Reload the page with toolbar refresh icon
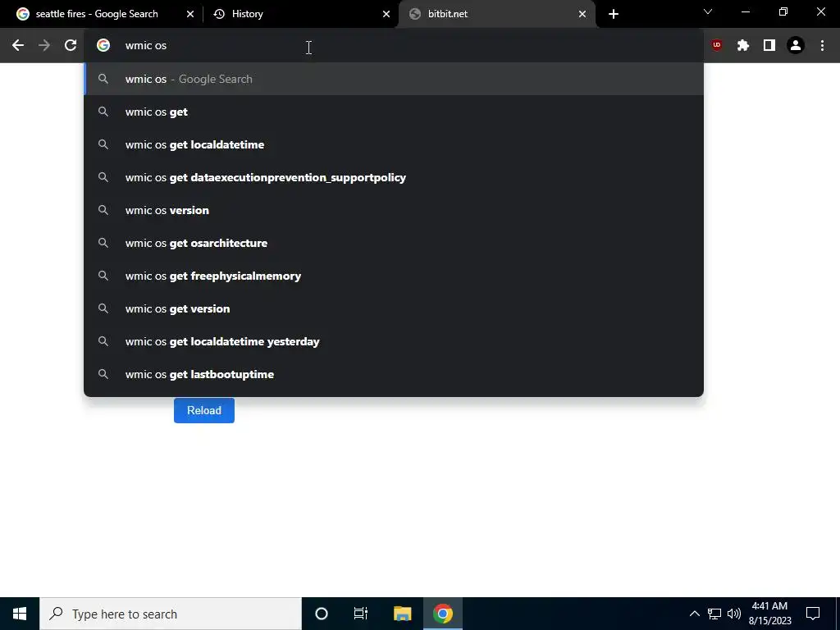Screen dimensions: 840x630 coord(71,46)
